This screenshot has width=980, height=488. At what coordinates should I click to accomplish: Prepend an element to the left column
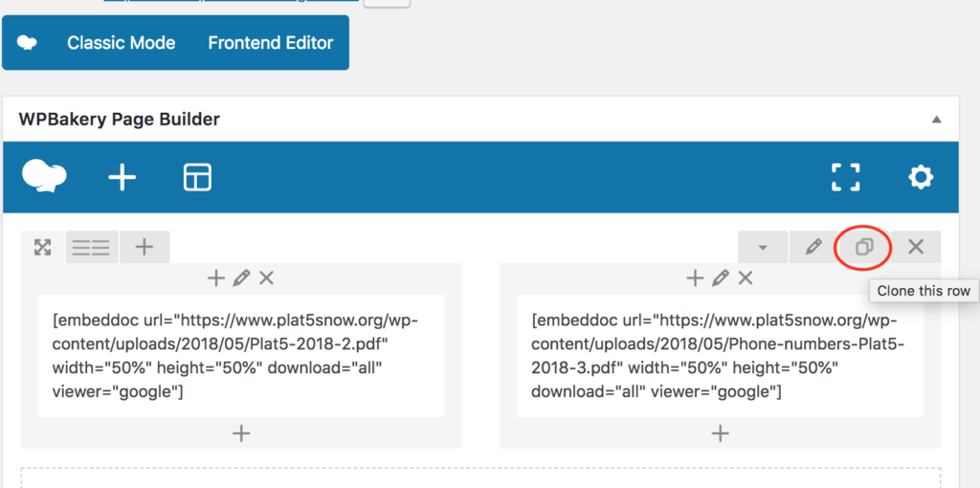click(215, 278)
